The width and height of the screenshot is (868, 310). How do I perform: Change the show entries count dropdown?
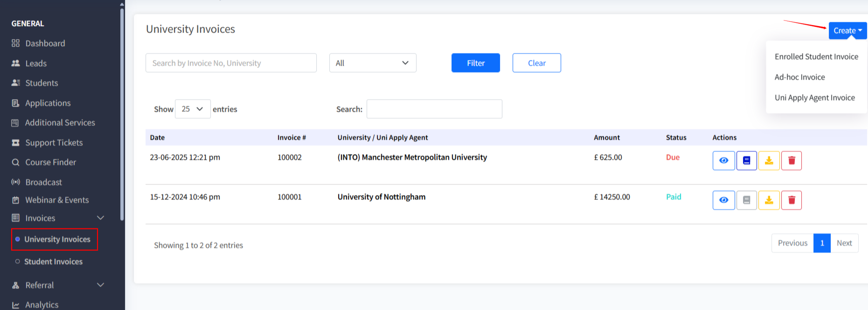pos(192,109)
